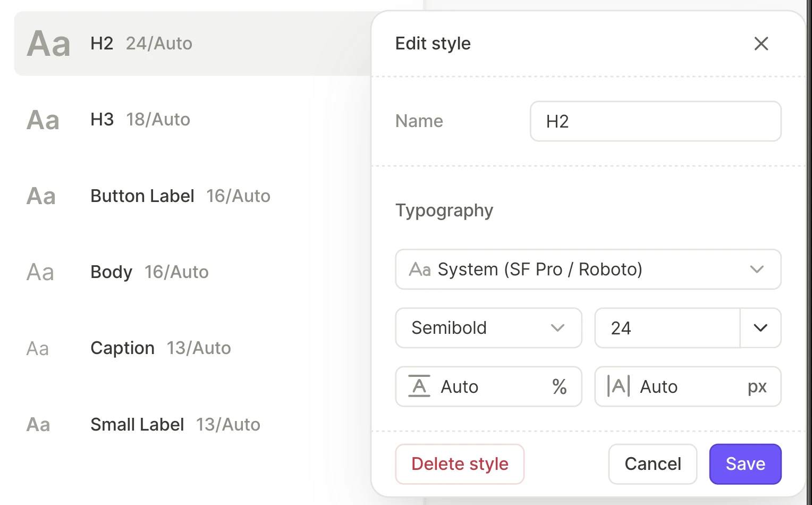Image resolution: width=812 pixels, height=505 pixels.
Task: Open the System (SF Pro / Roboto) font dropdown
Action: (588, 270)
